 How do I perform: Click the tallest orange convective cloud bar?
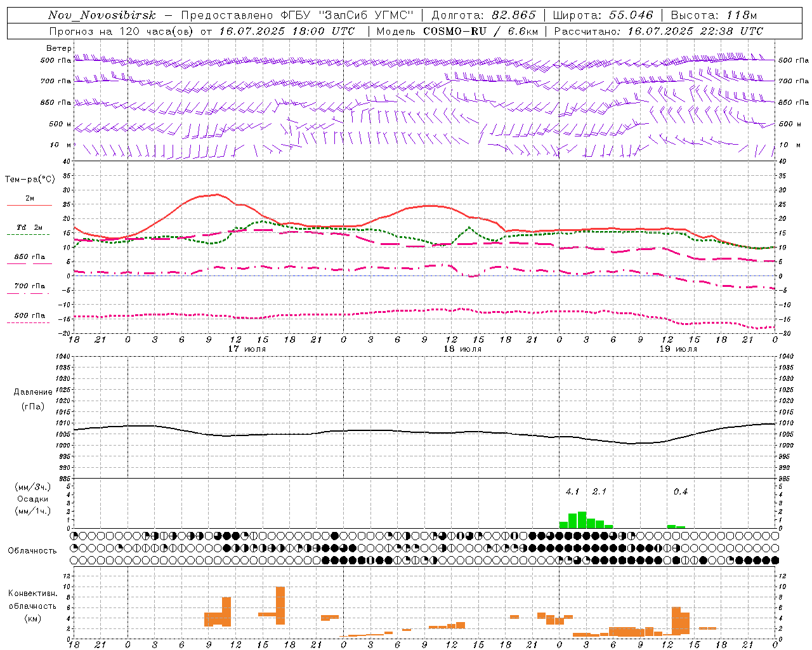pyautogui.click(x=280, y=606)
